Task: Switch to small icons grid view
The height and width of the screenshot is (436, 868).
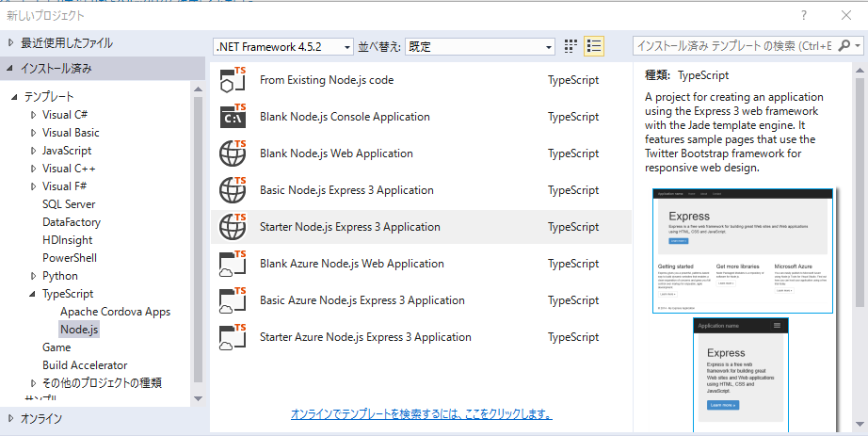Action: click(571, 46)
